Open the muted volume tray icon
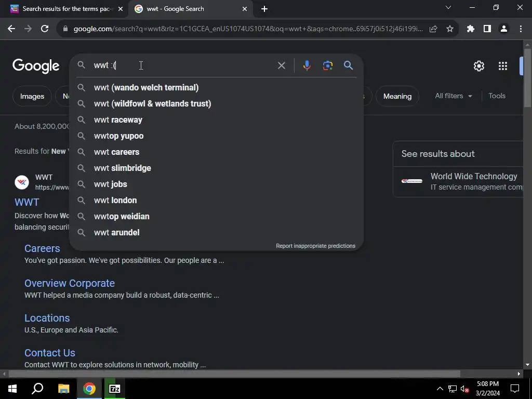This screenshot has height=399, width=532. coord(465,389)
